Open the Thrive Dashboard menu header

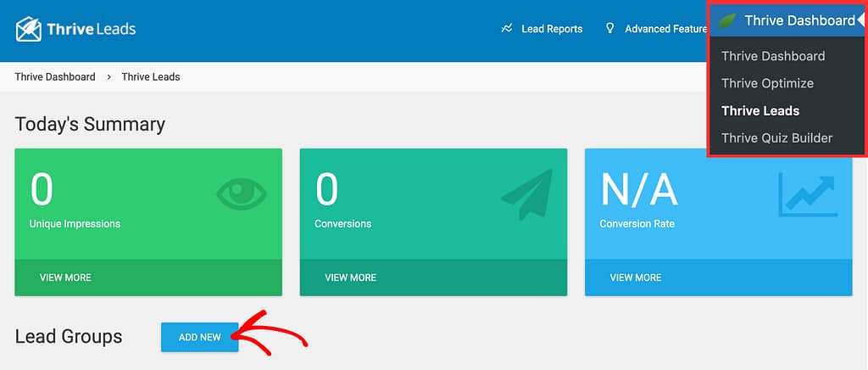click(787, 21)
